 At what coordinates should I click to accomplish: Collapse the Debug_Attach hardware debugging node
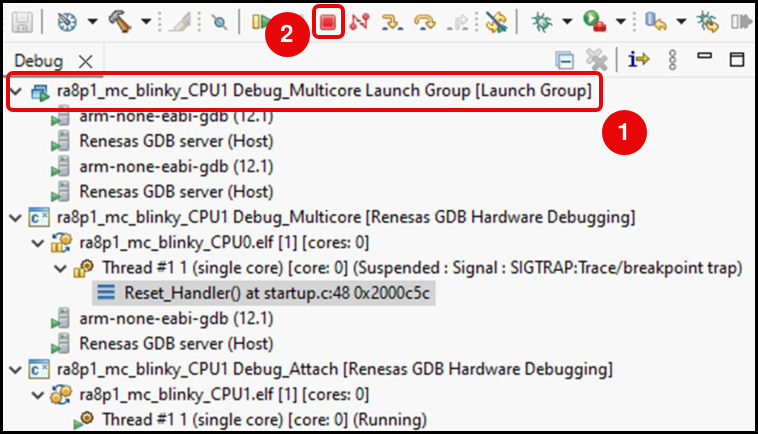tap(16, 370)
